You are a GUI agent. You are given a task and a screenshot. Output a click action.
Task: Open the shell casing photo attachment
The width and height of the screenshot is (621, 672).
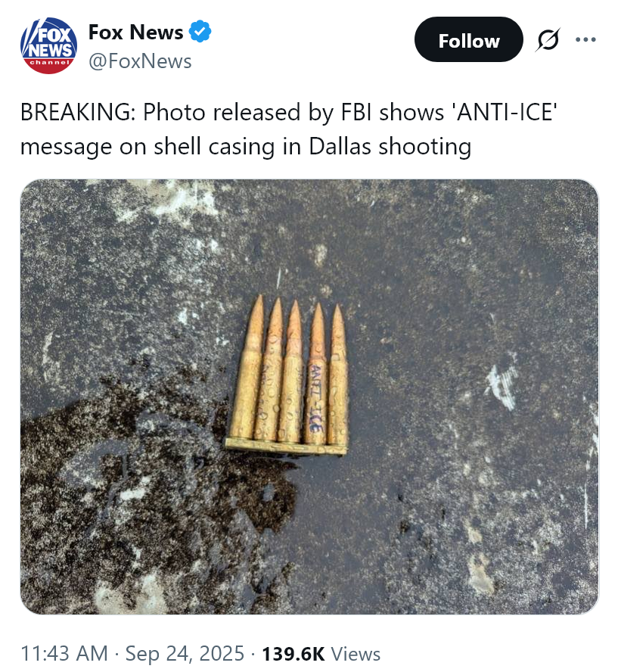309,397
